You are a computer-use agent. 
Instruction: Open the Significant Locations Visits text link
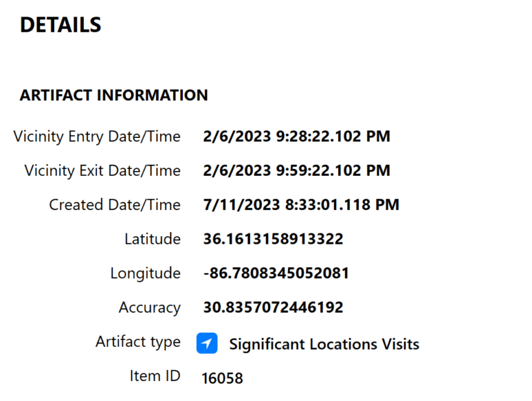[x=323, y=344]
